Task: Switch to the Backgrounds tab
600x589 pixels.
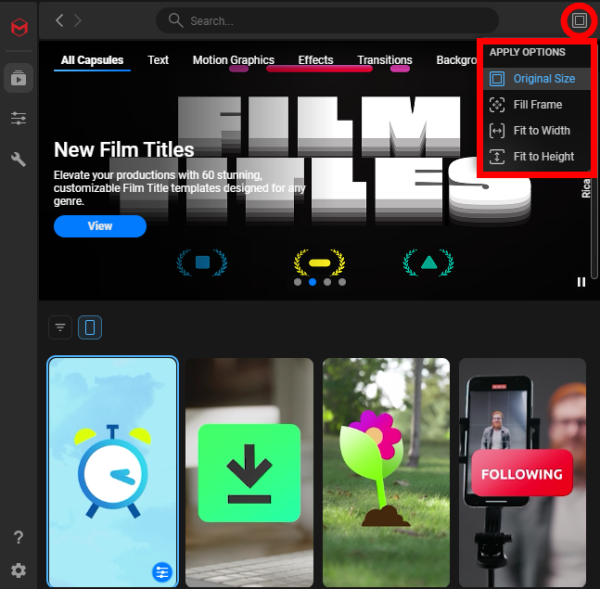Action: tap(457, 60)
